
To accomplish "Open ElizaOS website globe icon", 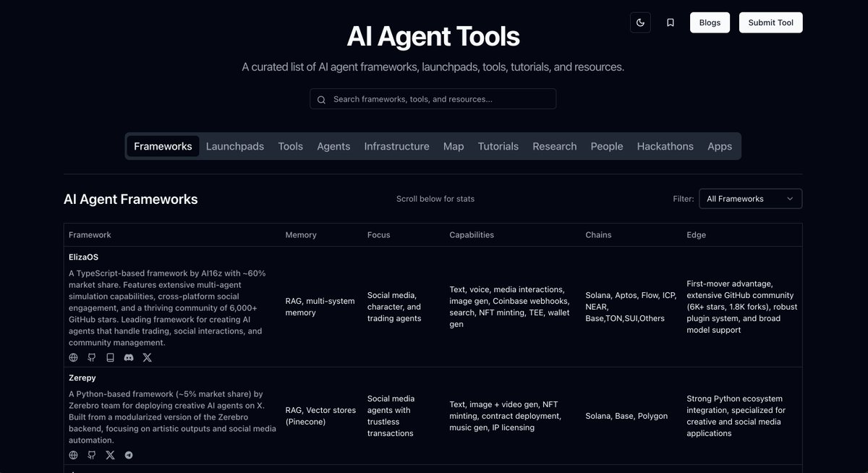I will point(73,357).
